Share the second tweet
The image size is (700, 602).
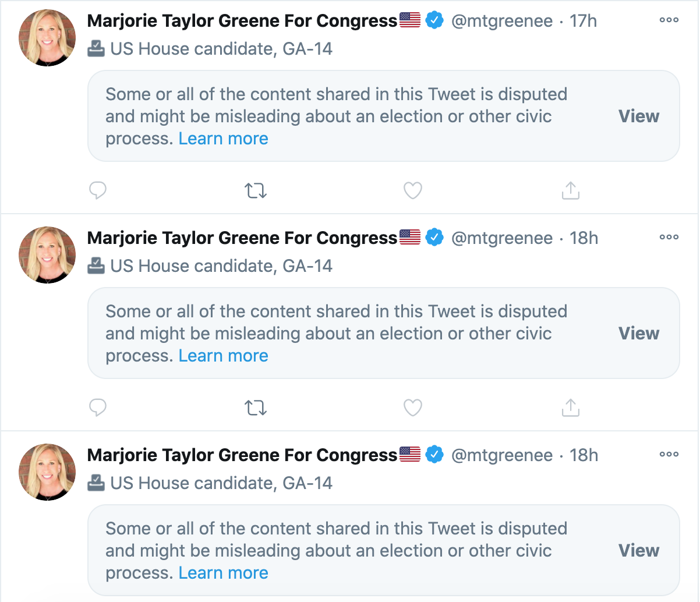570,408
